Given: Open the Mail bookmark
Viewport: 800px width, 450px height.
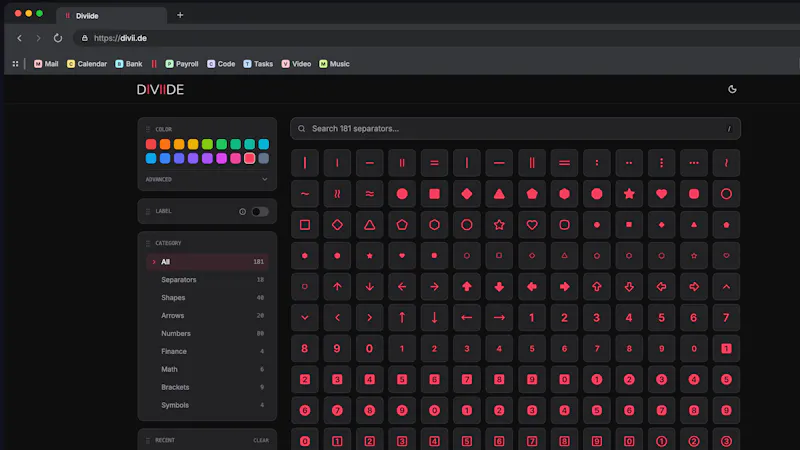Looking at the screenshot, I should (46, 64).
